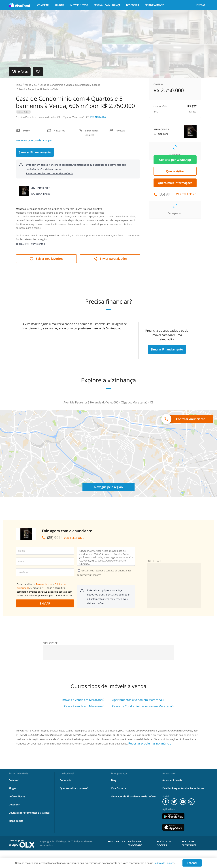
Task: Open the 9 fotos gallery button
Action: coord(20,71)
